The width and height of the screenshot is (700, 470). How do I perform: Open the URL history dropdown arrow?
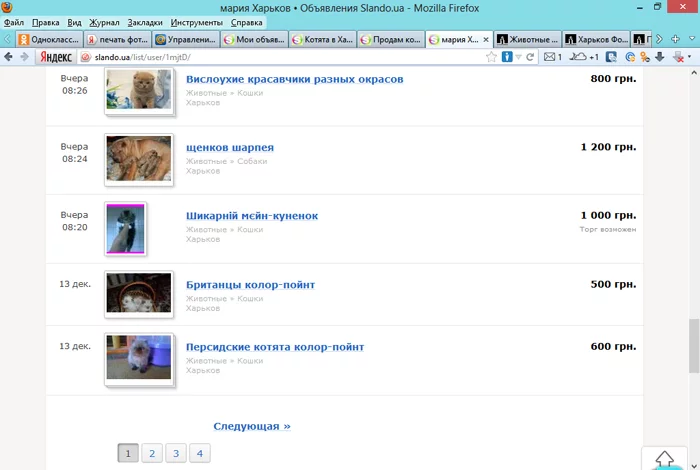(x=518, y=57)
